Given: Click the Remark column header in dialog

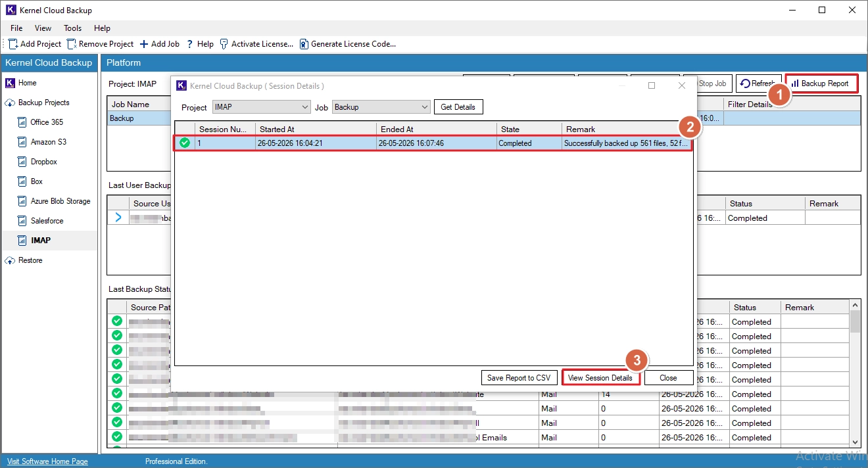Looking at the screenshot, I should tap(627, 129).
